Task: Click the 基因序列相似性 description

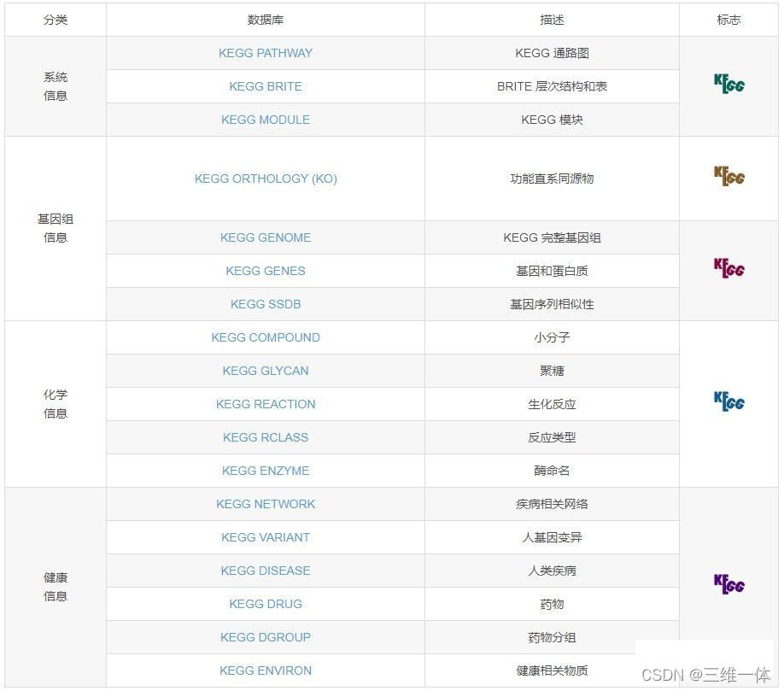Action: 552,304
